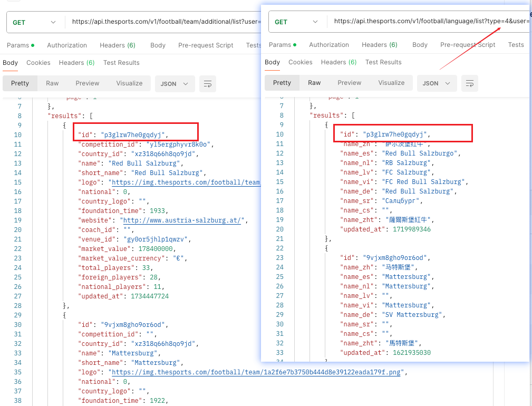Open the Red Bull Salzburg logo image link

(186, 182)
